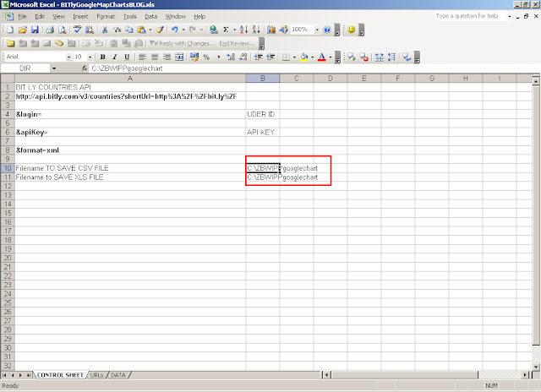541x392 pixels.
Task: Toggle bold formatting
Action: 102,57
